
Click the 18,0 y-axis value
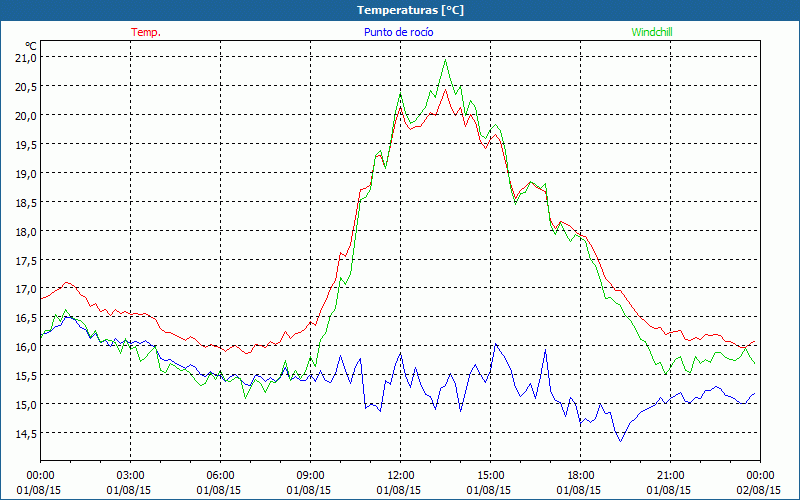[26, 232]
